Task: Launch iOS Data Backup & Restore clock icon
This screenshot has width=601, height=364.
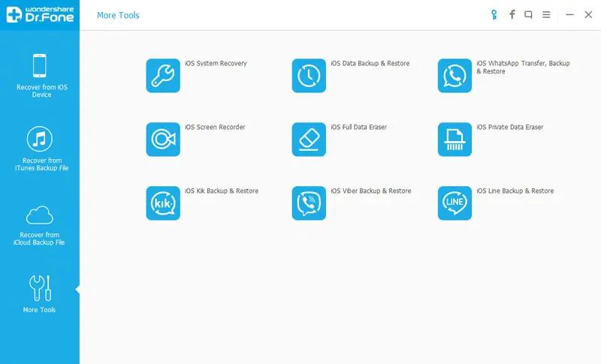Action: coord(309,75)
